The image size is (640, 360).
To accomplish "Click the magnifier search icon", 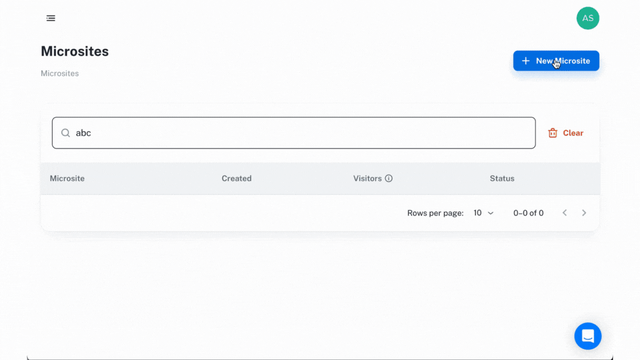I will pyautogui.click(x=65, y=133).
